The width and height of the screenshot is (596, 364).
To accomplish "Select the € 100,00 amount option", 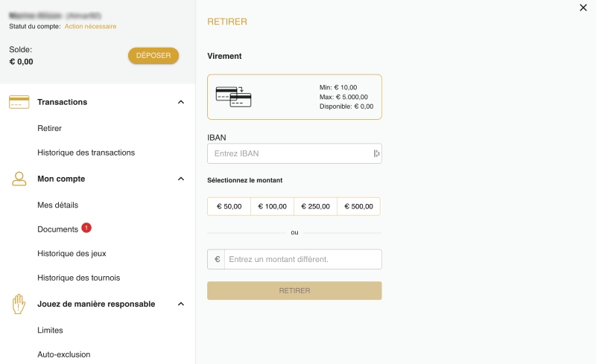I will pos(272,206).
